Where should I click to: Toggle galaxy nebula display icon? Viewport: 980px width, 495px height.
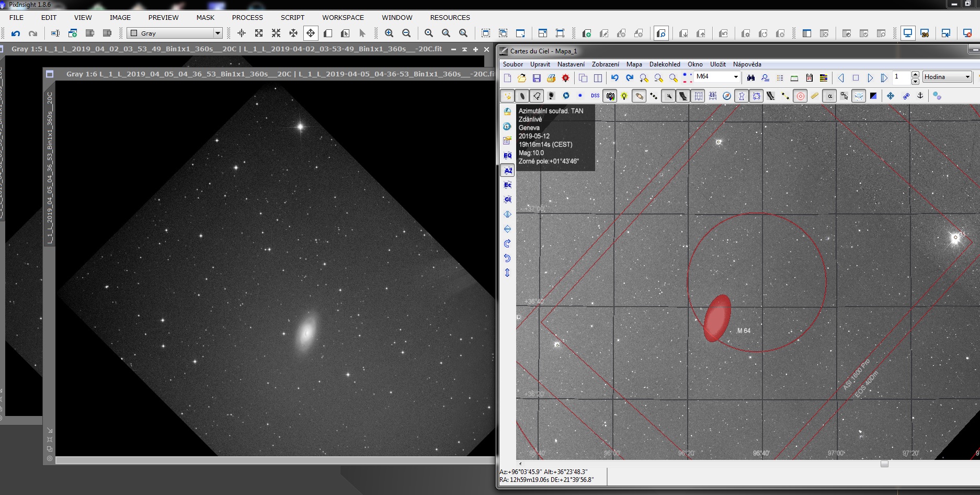[x=522, y=96]
